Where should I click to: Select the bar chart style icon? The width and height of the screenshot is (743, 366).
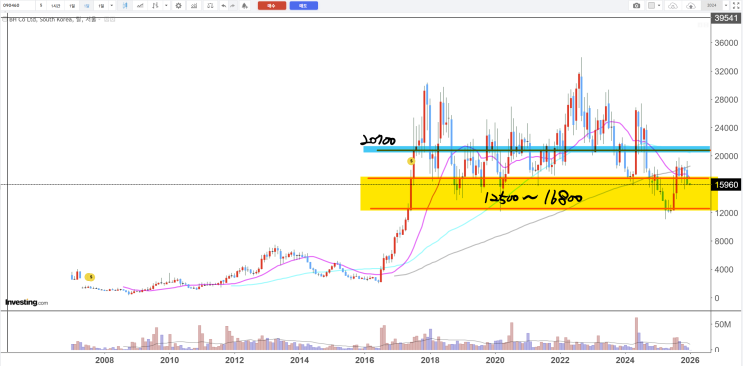click(155, 5)
